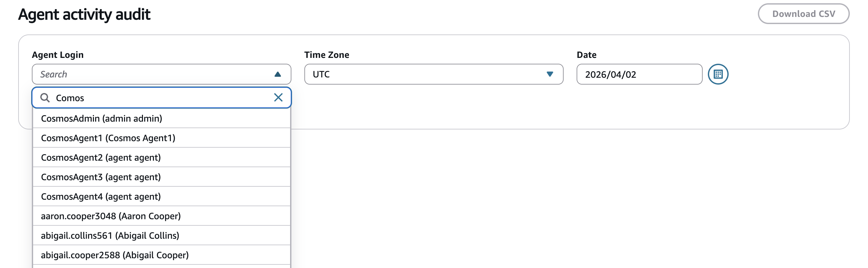Select CosmosAgent3 in the dropdown list

pos(100,177)
